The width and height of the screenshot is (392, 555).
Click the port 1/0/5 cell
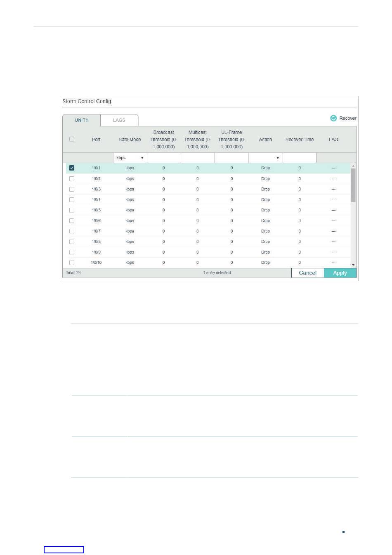(96, 210)
